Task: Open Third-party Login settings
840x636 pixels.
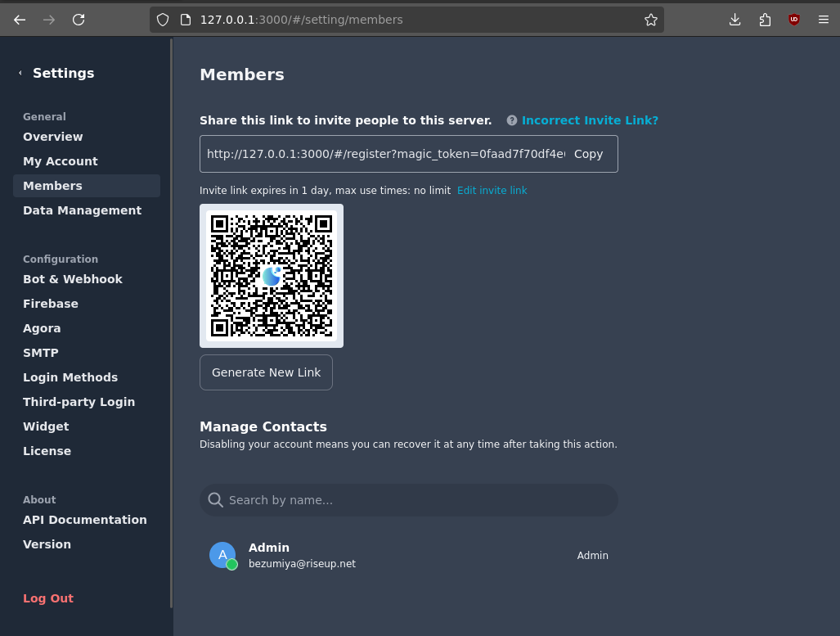Action: [79, 402]
